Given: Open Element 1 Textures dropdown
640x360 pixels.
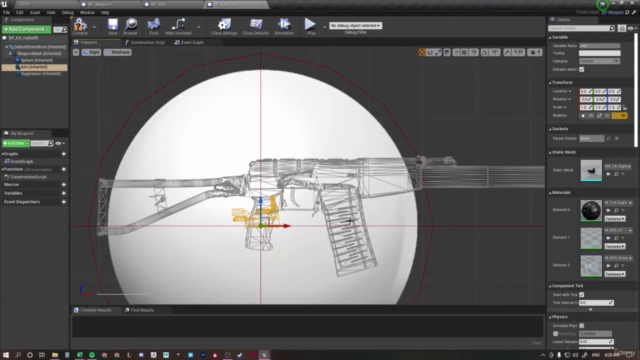Looking at the screenshot, I should click(x=615, y=247).
